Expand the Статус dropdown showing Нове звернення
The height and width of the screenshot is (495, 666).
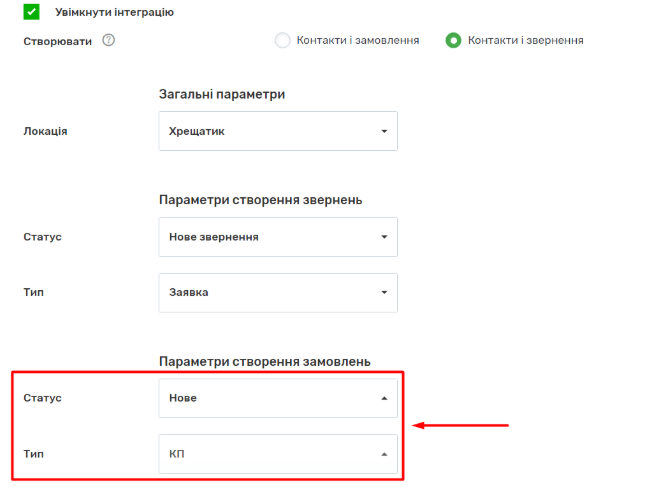[277, 237]
